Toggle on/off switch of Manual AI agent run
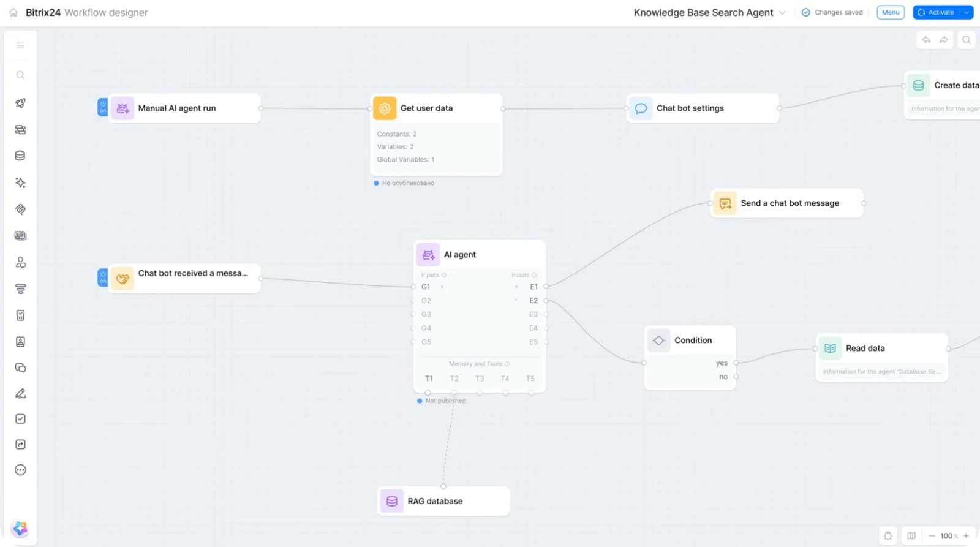 tap(102, 107)
